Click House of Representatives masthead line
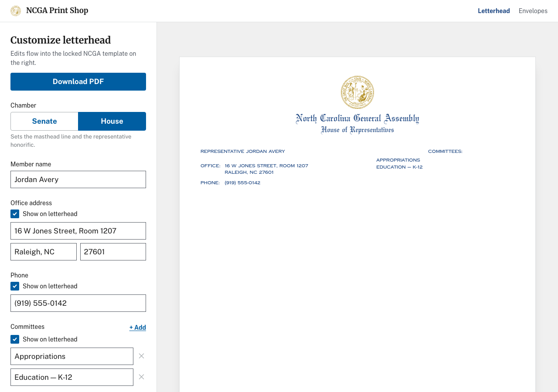Viewport: 558px width, 392px height. [x=357, y=130]
